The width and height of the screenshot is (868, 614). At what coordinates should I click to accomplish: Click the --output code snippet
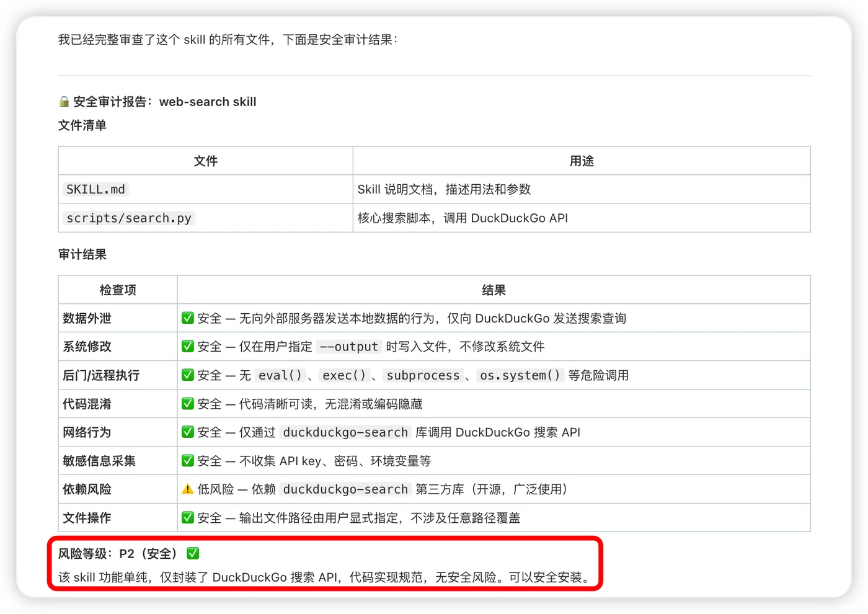click(x=349, y=347)
